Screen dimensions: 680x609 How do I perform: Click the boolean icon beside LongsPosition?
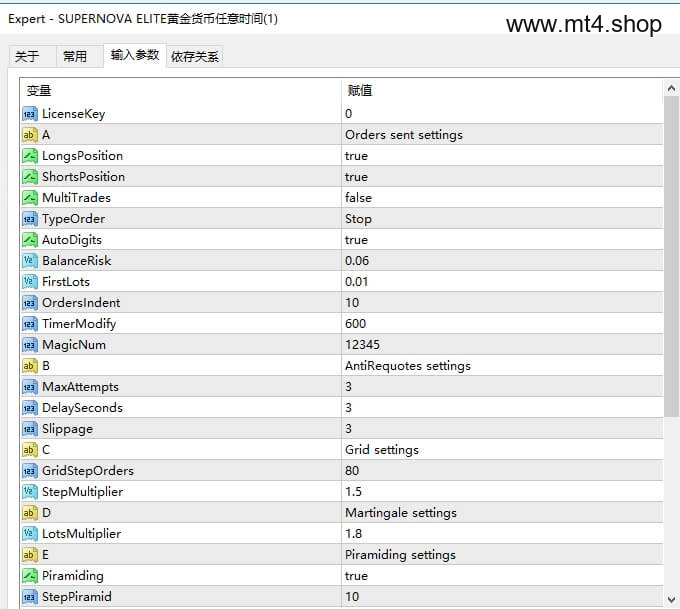coord(29,156)
